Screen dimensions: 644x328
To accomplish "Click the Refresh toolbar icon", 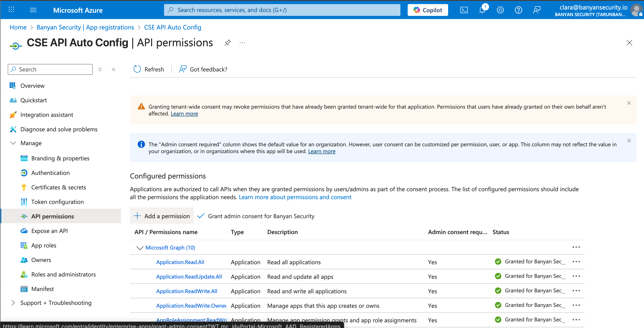I will click(137, 69).
